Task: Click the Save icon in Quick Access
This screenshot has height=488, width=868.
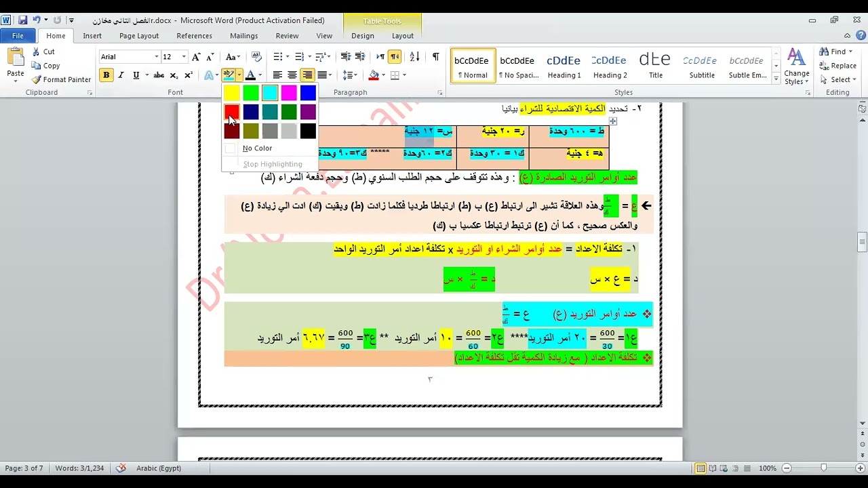Action: point(22,20)
